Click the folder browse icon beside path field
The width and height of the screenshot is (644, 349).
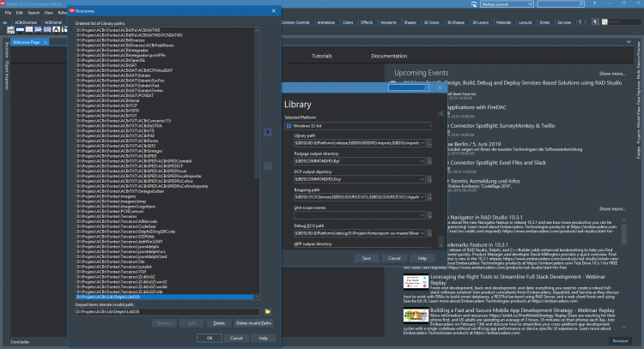pyautogui.click(x=268, y=311)
